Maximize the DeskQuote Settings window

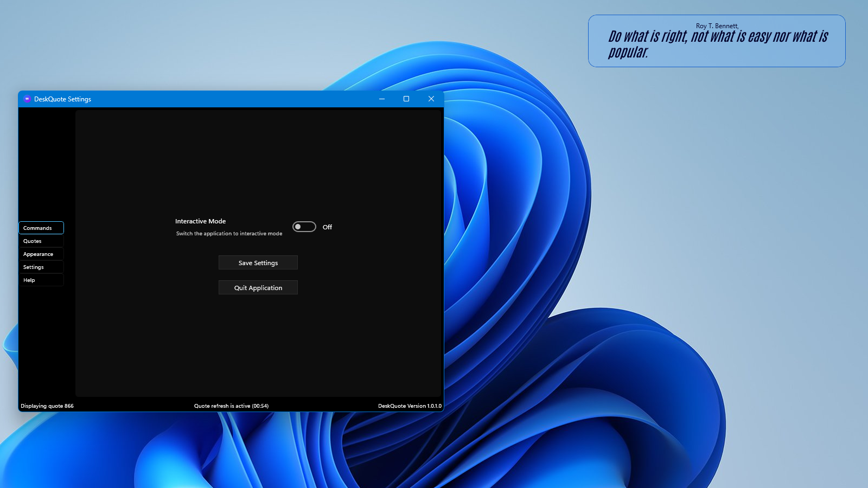click(406, 99)
